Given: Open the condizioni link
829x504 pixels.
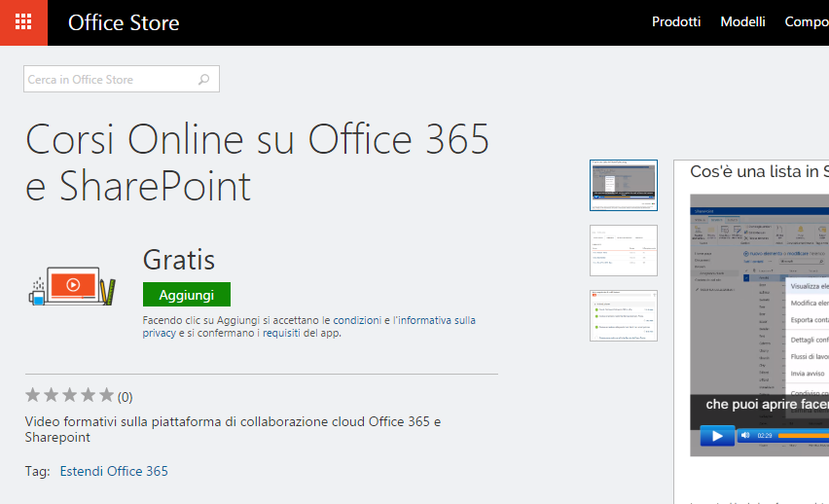Looking at the screenshot, I should coord(357,320).
